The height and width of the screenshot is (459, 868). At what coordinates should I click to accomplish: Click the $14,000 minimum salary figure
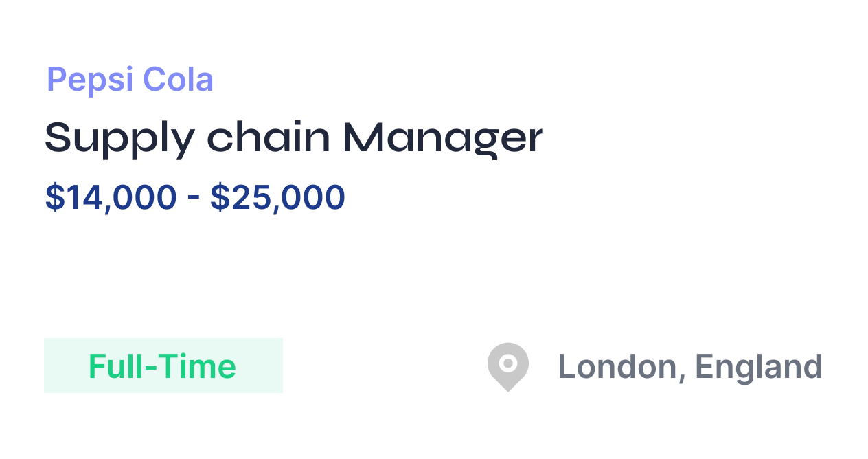(x=111, y=198)
